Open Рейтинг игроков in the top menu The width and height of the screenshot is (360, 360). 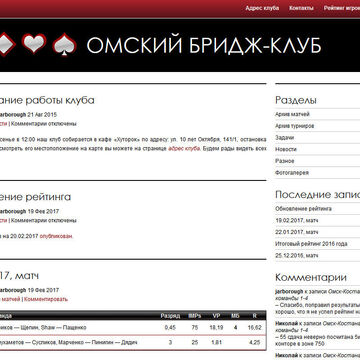point(342,8)
